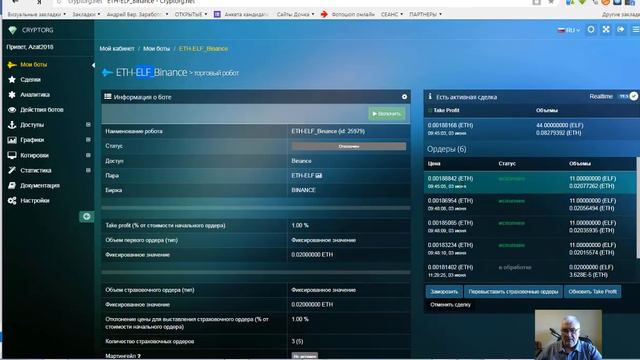The image size is (640, 360).
Task: Follow the Мои боты breadcrumb link
Action: [x=156, y=49]
